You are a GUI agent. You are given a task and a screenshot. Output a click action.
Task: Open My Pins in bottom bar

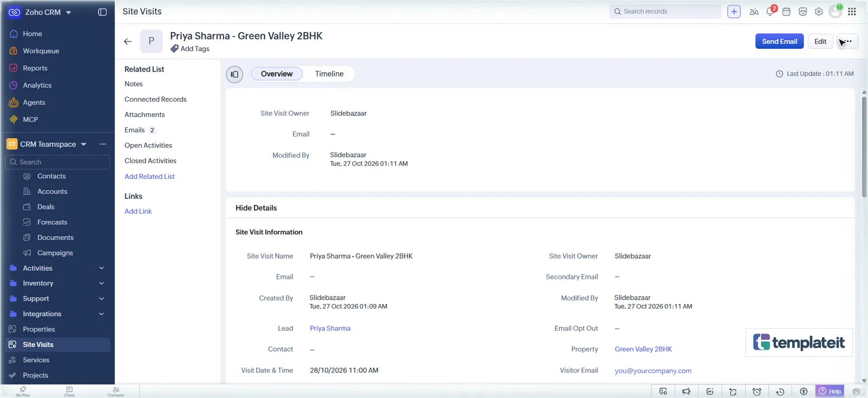(x=23, y=391)
